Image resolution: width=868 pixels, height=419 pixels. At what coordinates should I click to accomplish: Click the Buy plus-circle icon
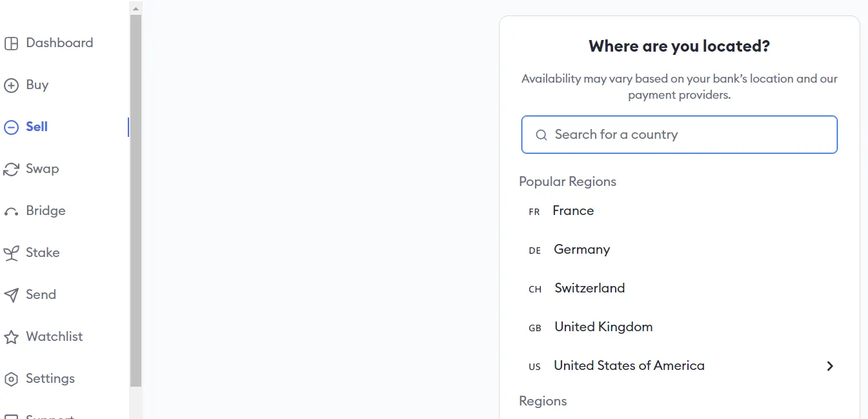[x=11, y=85]
